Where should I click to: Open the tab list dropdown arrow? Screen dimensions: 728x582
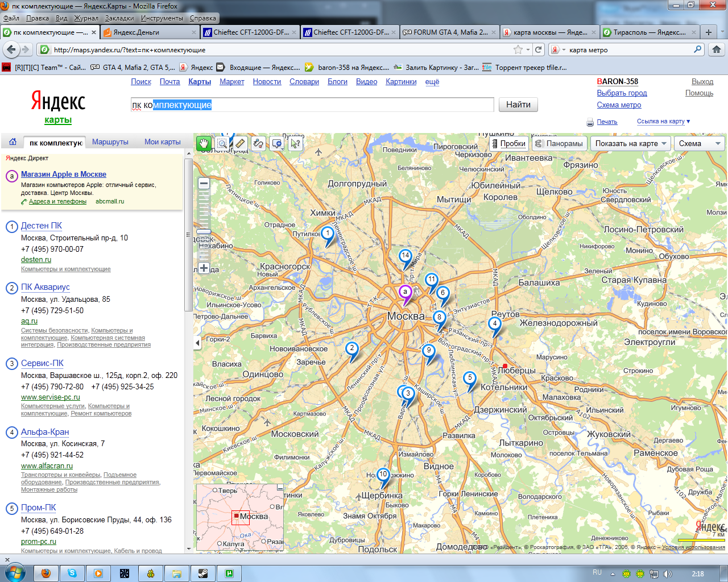click(x=723, y=32)
